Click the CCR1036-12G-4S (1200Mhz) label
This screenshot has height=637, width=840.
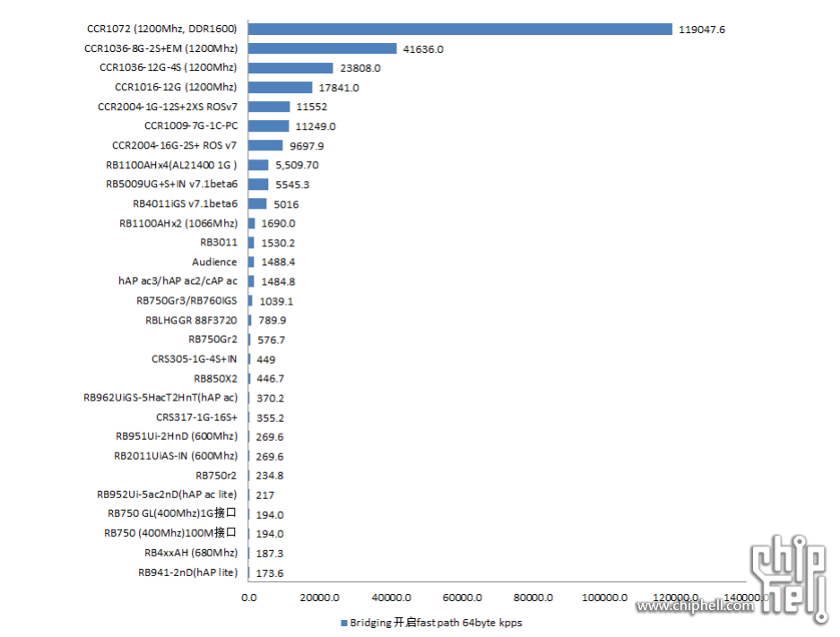point(169,67)
